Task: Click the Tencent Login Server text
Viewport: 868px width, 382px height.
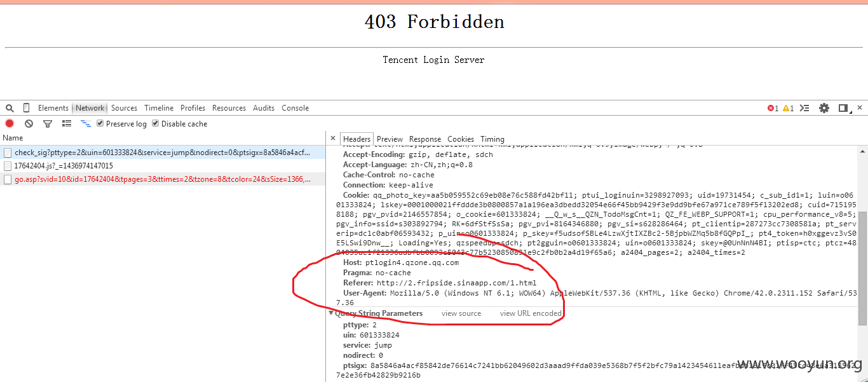Action: point(433,60)
